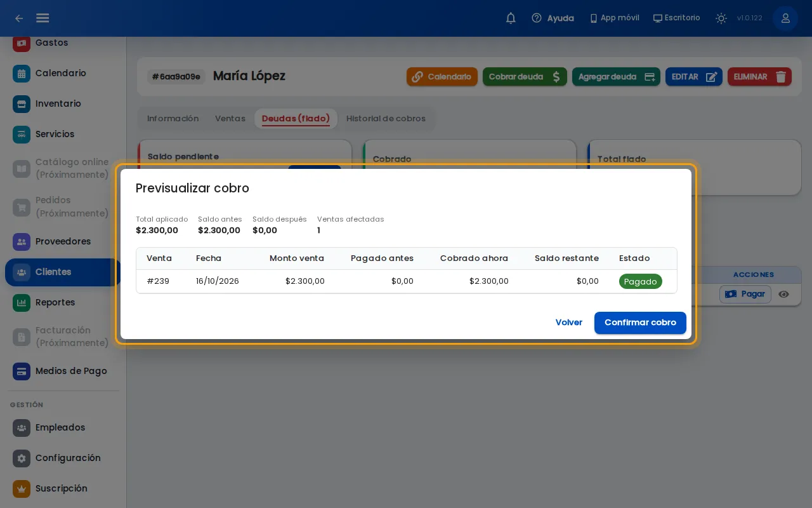Click the Estado column header

[x=634, y=258]
